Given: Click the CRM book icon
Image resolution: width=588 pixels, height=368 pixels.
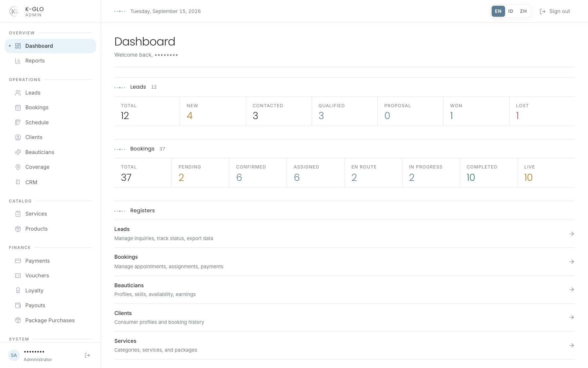Looking at the screenshot, I should [18, 182].
